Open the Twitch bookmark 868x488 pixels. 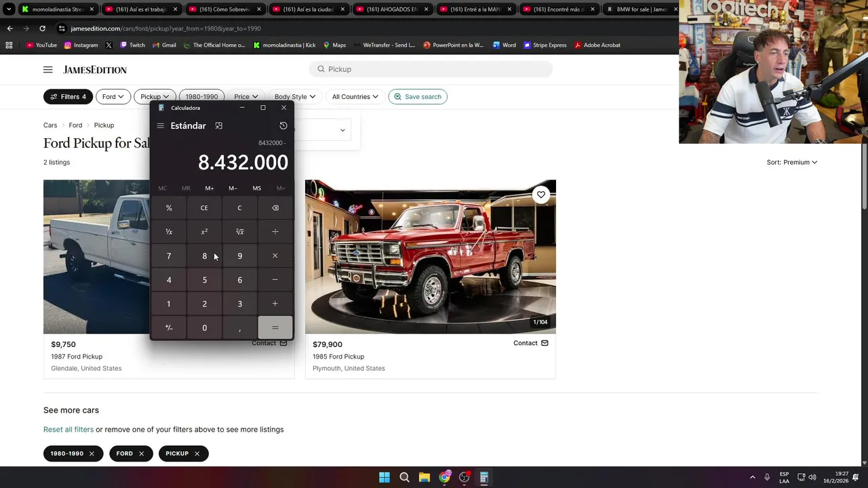[132, 45]
